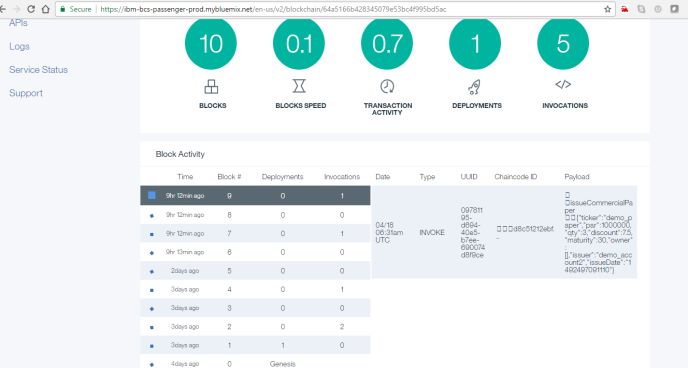Click the 5 Invocations circle
Viewport: 688px width, 368px height.
click(x=563, y=43)
